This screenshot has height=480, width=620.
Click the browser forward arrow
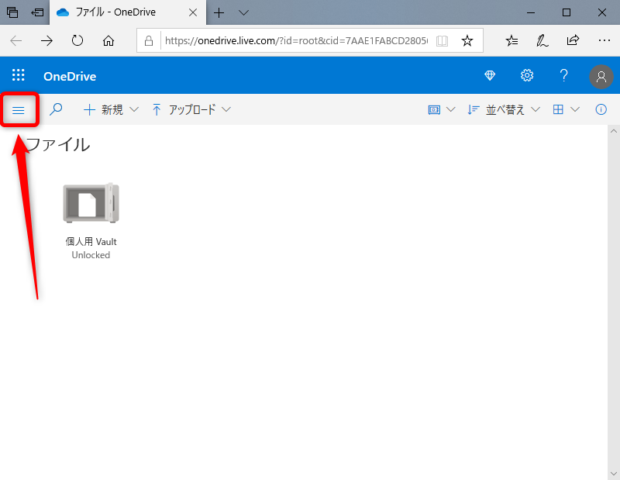(x=47, y=40)
